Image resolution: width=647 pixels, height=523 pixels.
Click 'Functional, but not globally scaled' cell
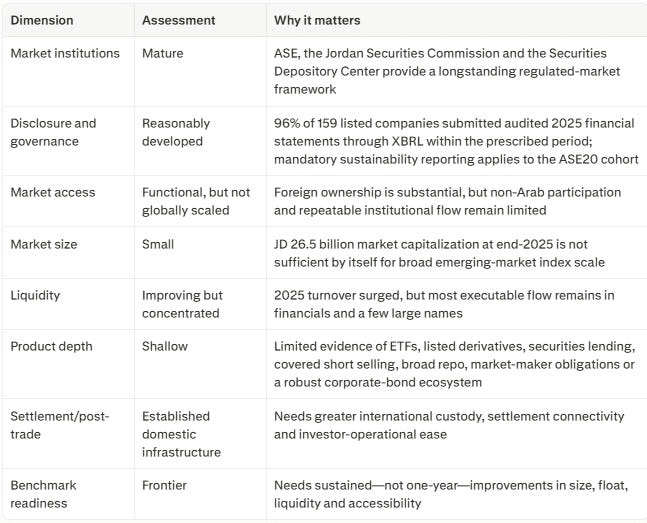[196, 201]
